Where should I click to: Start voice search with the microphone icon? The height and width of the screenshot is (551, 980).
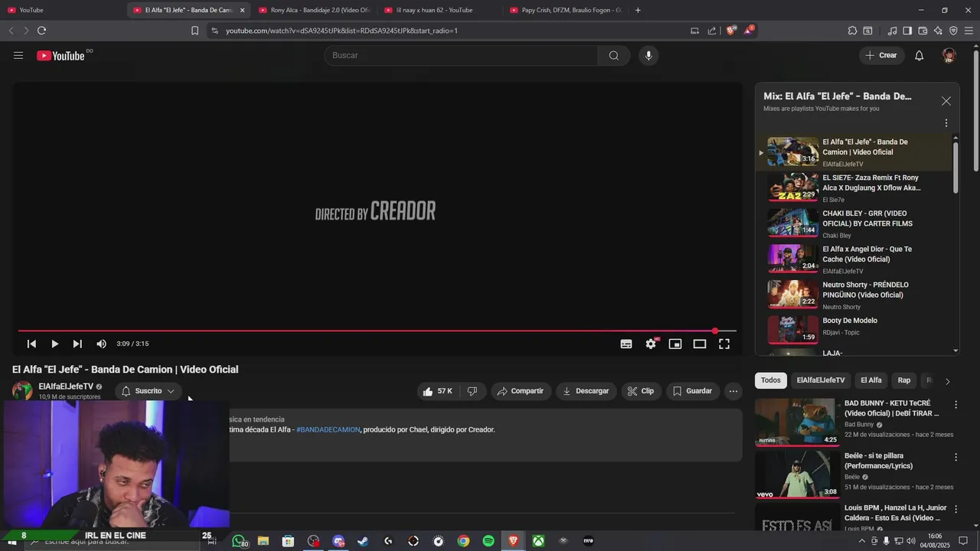tap(648, 55)
